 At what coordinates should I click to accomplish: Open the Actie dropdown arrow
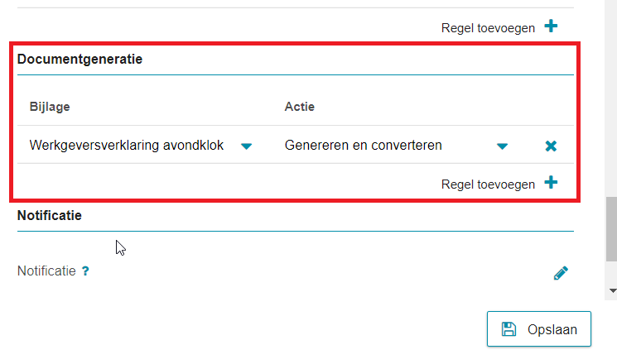coord(502,146)
